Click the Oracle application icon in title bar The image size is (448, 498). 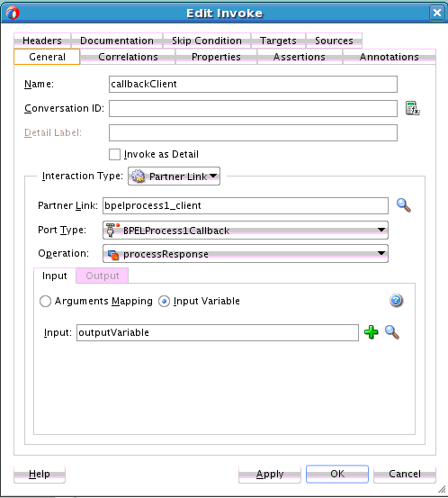point(13,13)
